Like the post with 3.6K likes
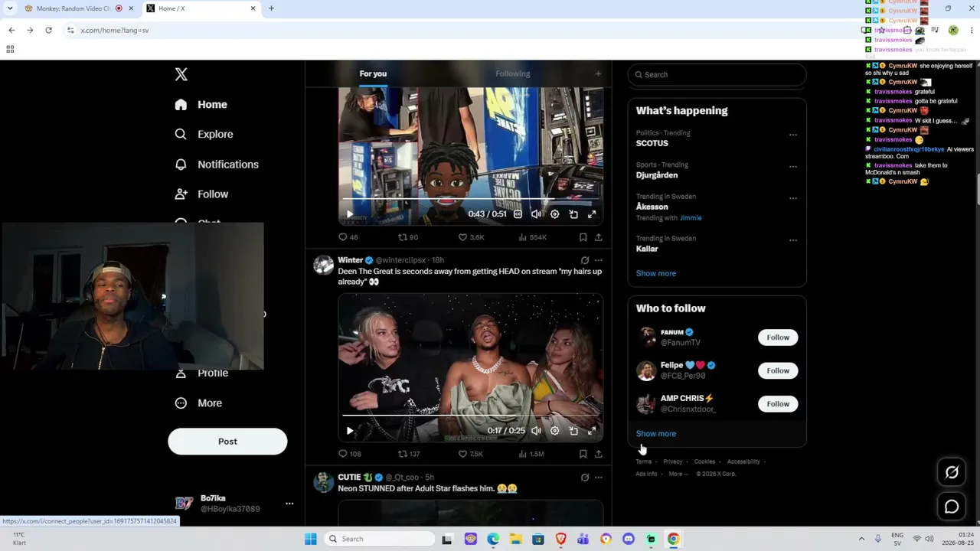 click(x=471, y=237)
